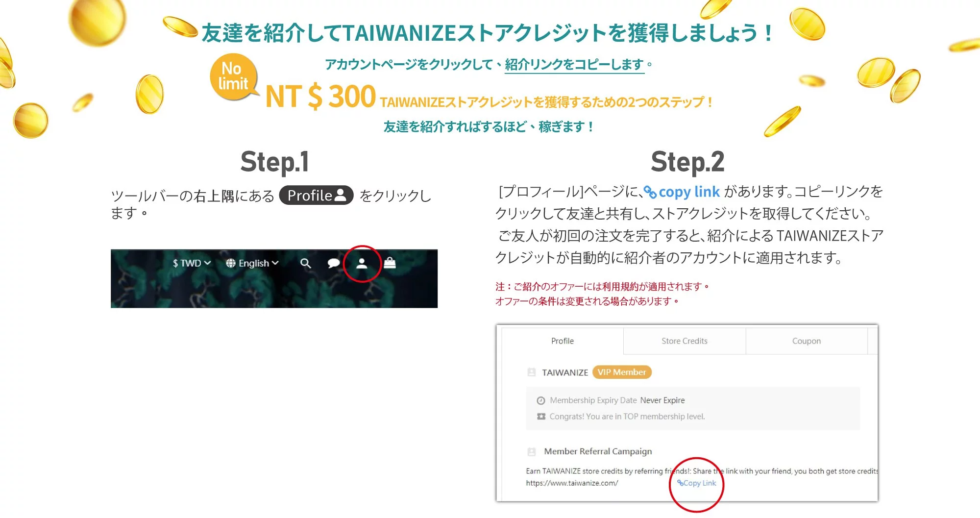
Task: Click the clock icon beside Membership Expiry Date
Action: 541,400
